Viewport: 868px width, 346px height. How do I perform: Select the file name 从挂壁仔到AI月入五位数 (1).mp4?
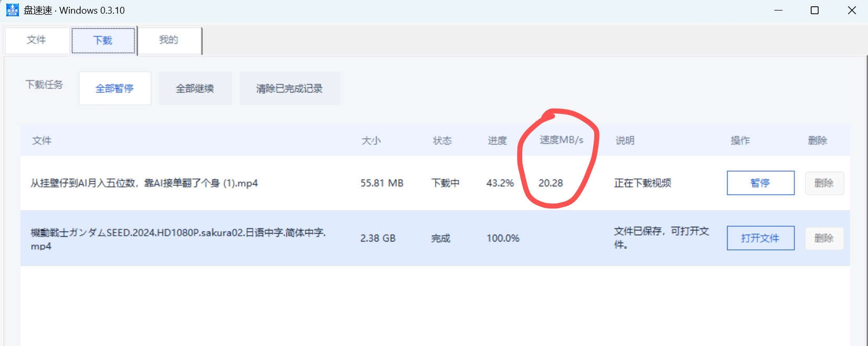pos(144,183)
